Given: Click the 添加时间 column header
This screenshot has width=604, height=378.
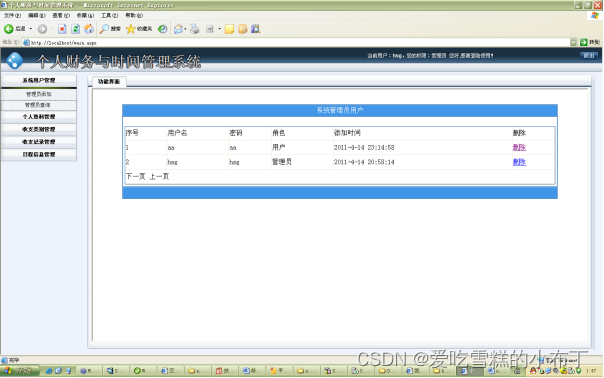Looking at the screenshot, I should coord(347,133).
